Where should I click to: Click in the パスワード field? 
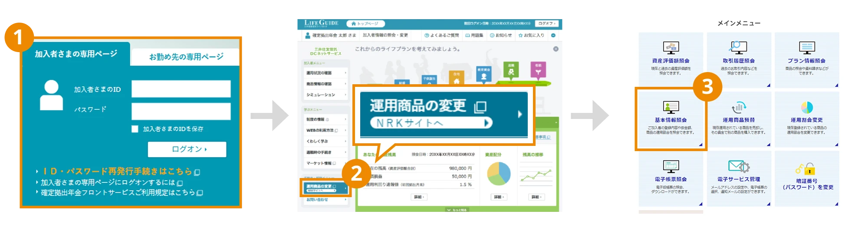click(181, 111)
